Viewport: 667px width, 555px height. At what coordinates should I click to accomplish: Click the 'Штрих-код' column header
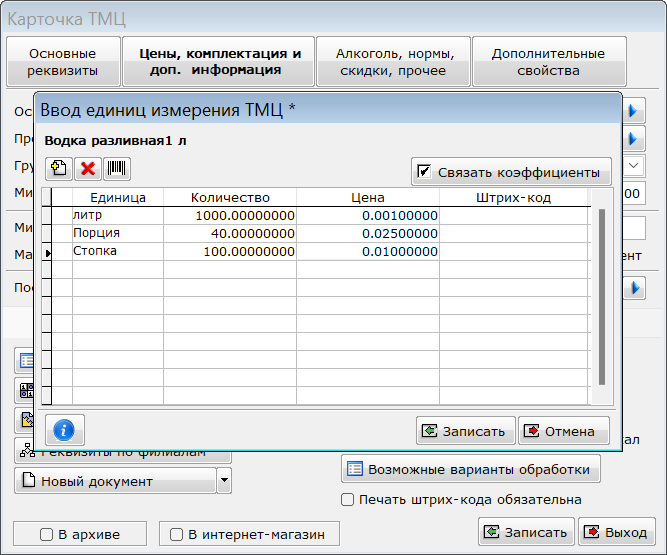pyautogui.click(x=513, y=197)
